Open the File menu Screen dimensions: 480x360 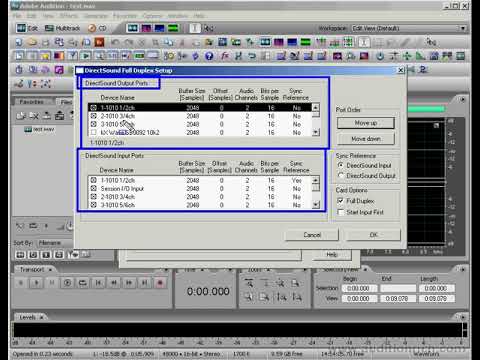(17, 16)
